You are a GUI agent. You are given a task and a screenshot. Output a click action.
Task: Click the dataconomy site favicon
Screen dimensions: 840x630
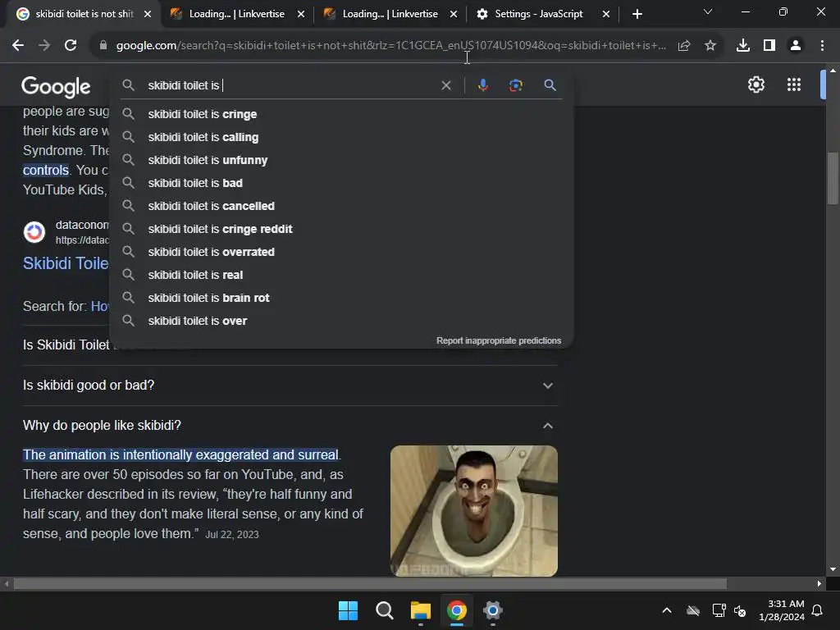click(x=34, y=232)
